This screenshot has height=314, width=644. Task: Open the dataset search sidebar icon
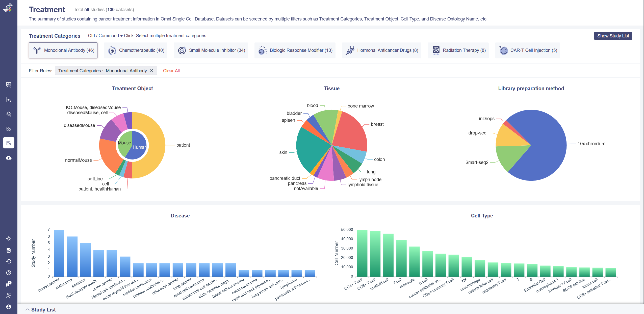pyautogui.click(x=9, y=99)
